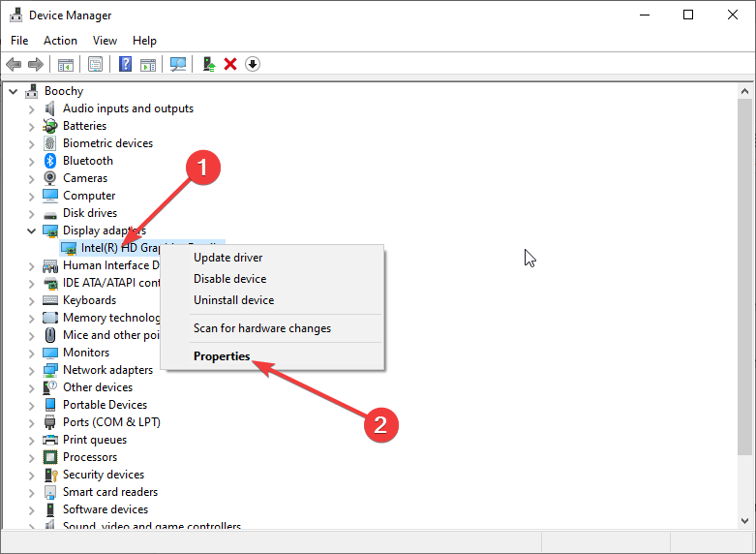
Task: Click the Batteries category icon
Action: [50, 126]
